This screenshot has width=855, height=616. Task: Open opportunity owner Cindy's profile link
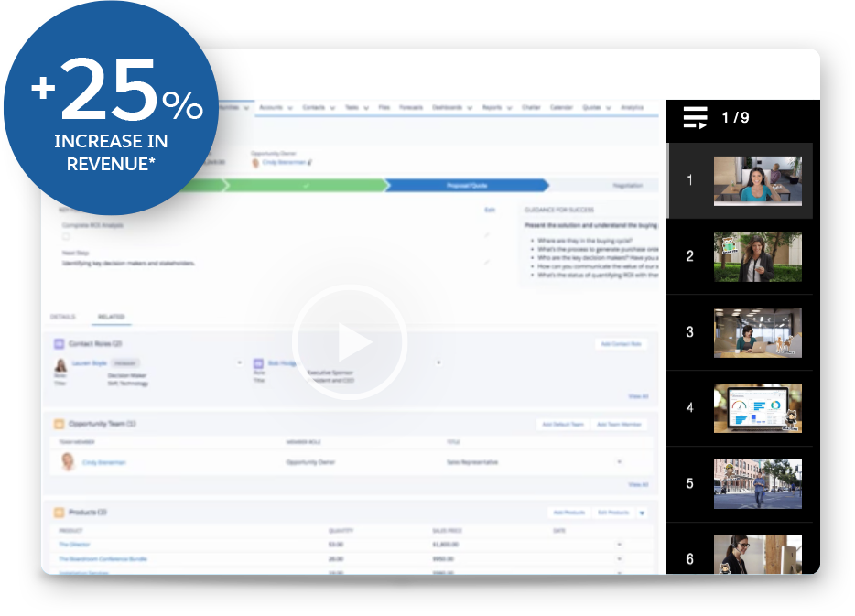(x=284, y=162)
